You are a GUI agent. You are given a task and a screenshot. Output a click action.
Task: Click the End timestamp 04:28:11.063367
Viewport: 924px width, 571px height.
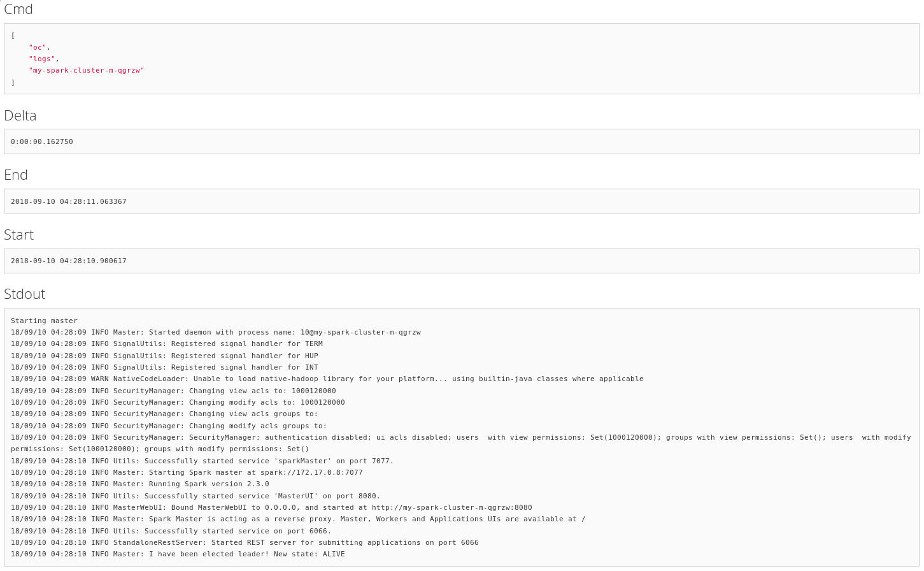point(93,201)
